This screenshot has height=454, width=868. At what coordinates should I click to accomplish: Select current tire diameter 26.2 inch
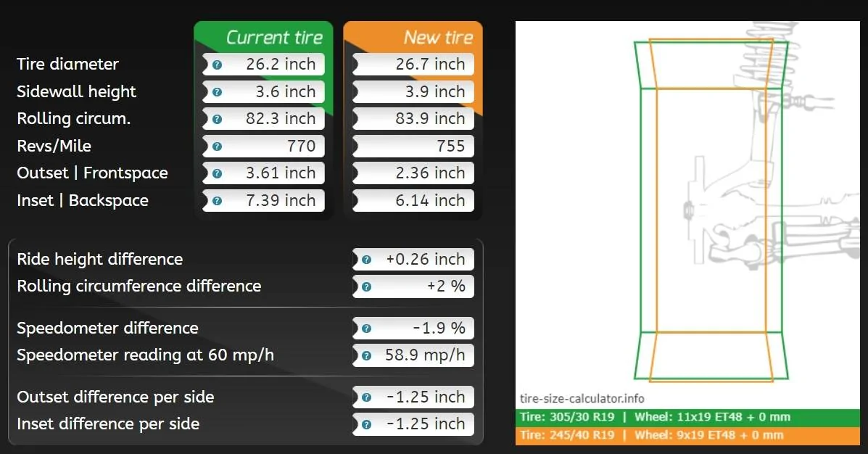263,65
